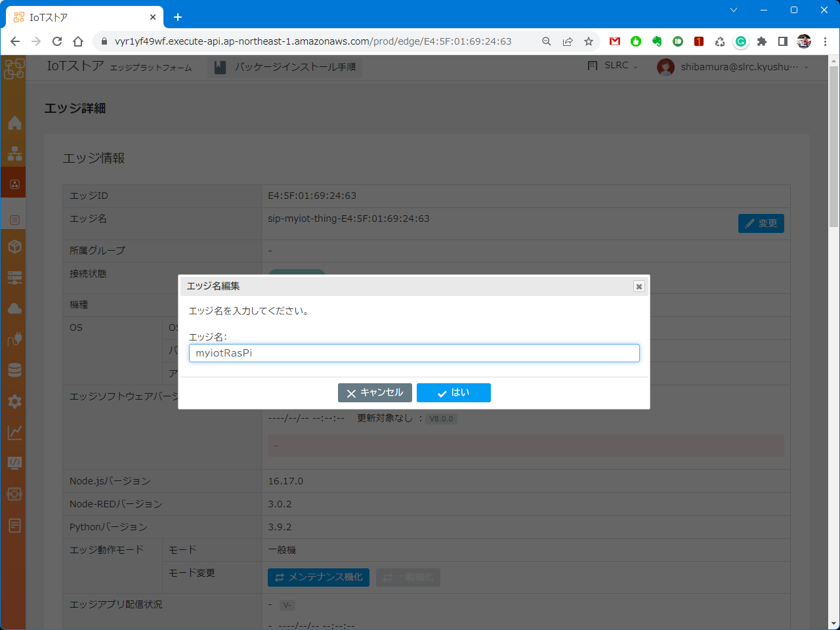Click the 変更 edit button for エッジ名

click(x=761, y=223)
